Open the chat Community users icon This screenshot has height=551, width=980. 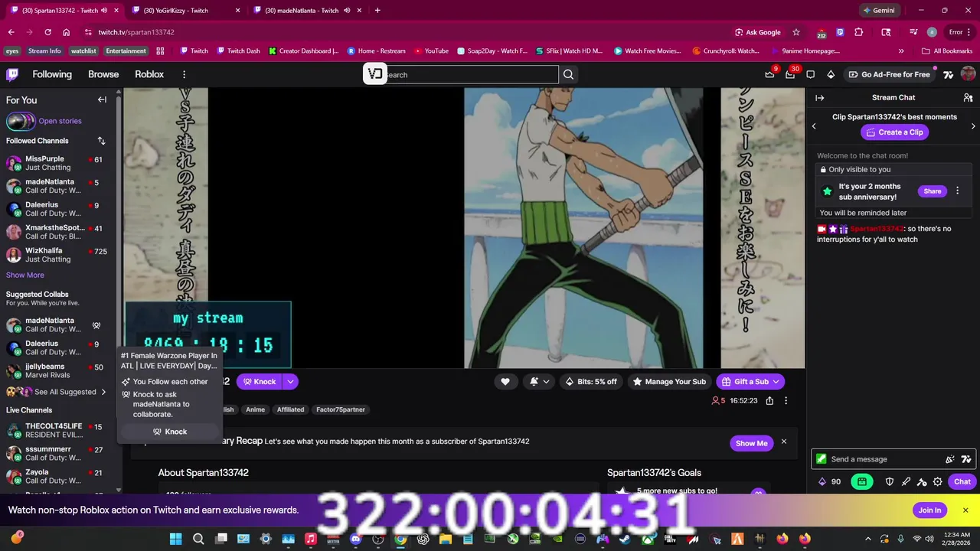(968, 98)
